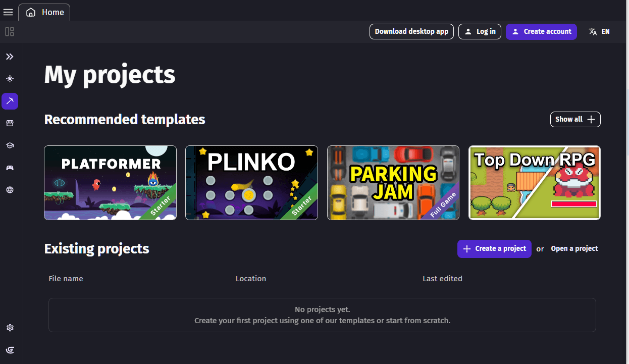The width and height of the screenshot is (629, 364).
Task: Switch to the Home tab
Action: point(45,12)
